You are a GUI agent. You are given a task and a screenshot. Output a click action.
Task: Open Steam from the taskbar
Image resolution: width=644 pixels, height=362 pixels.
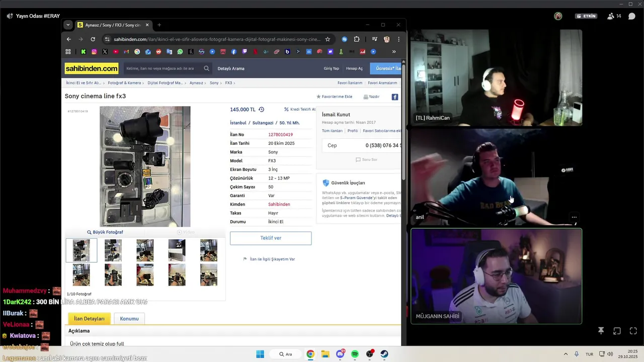[384, 354]
